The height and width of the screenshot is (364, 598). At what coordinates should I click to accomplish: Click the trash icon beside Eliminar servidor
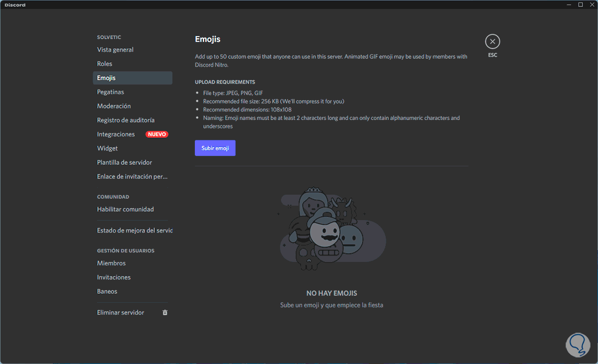[x=165, y=313]
